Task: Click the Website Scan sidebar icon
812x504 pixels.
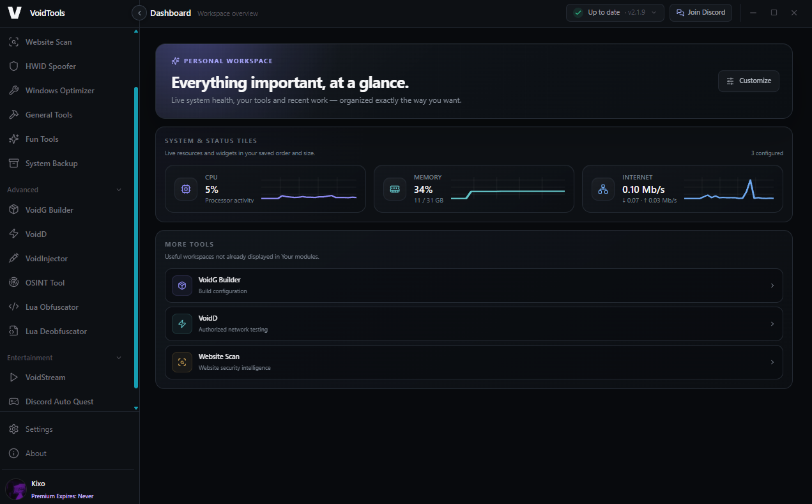Action: coord(13,42)
